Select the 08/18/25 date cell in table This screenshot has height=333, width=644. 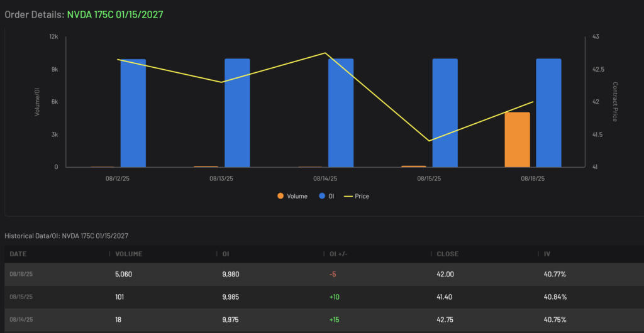click(x=21, y=275)
